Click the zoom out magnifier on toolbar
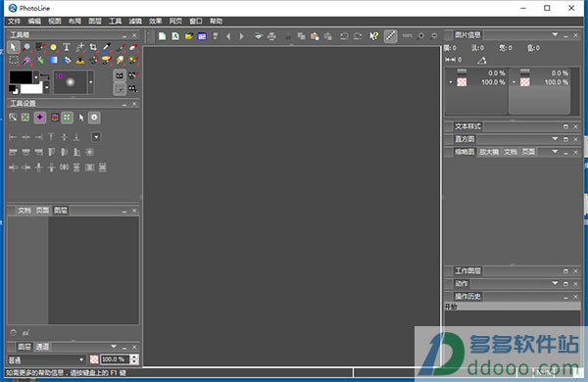The height and width of the screenshot is (382, 588). click(x=434, y=36)
